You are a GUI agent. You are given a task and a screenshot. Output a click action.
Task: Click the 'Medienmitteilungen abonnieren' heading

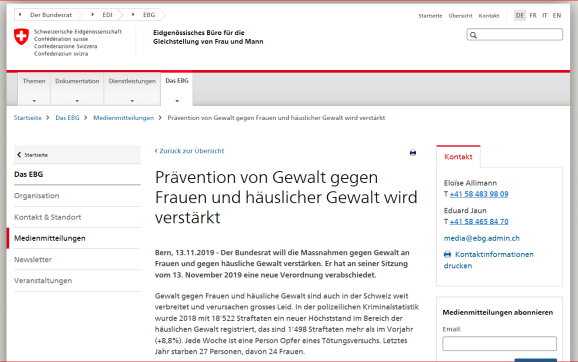pyautogui.click(x=498, y=313)
